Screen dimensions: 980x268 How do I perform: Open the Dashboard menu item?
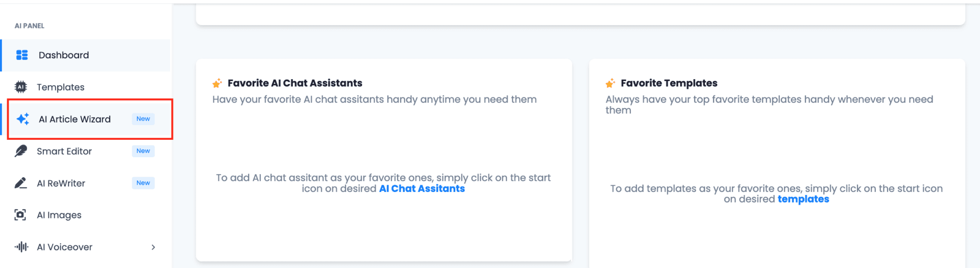[64, 55]
